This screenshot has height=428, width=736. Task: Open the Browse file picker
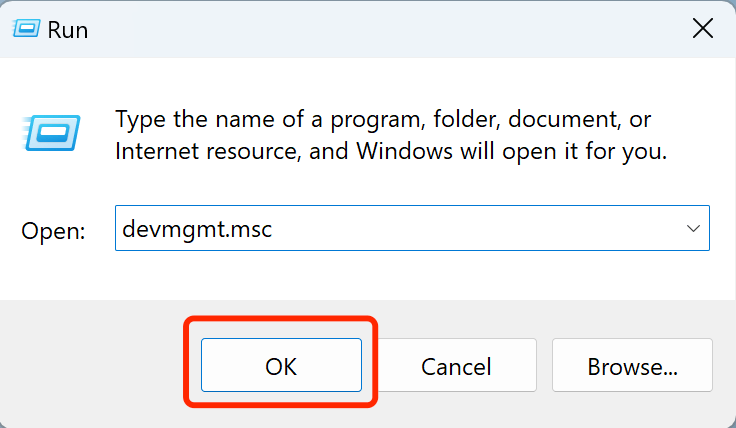point(632,366)
